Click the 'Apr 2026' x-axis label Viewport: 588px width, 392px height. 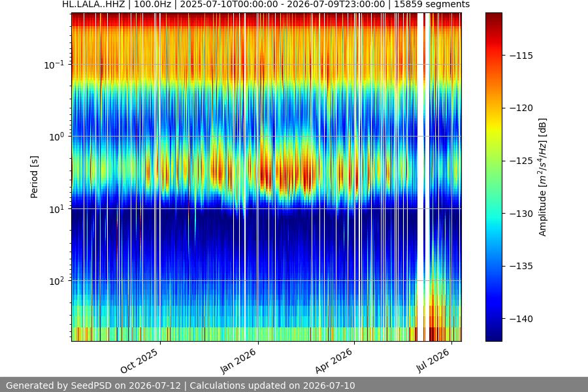[x=334, y=361]
